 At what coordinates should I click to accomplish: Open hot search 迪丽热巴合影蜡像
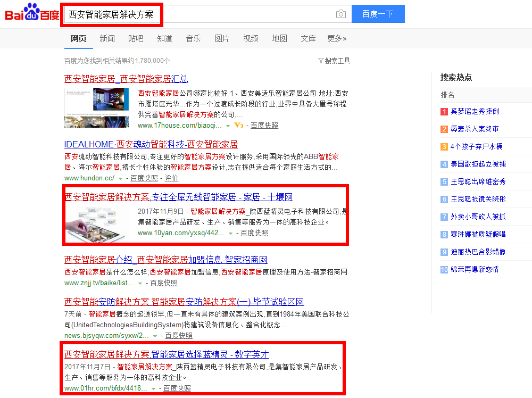click(478, 252)
